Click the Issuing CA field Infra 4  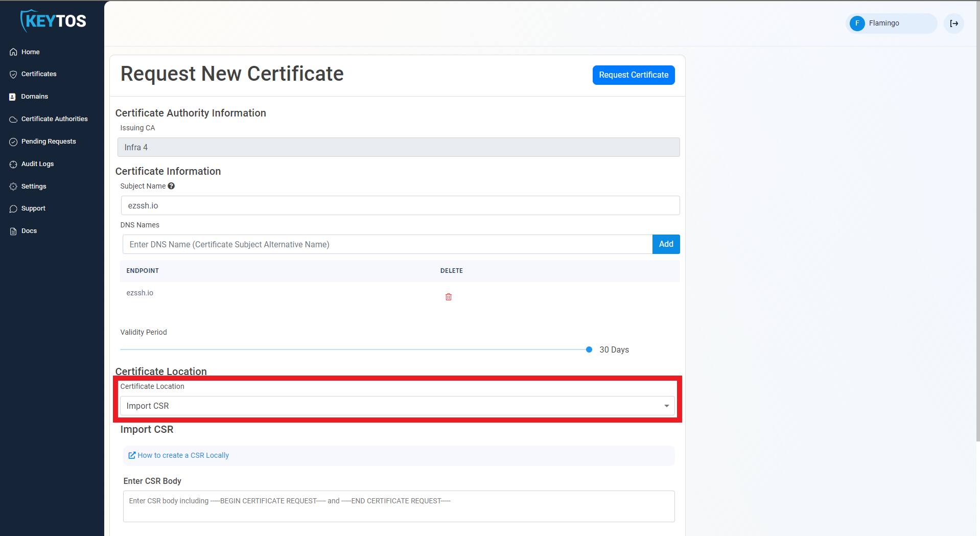[x=399, y=147]
